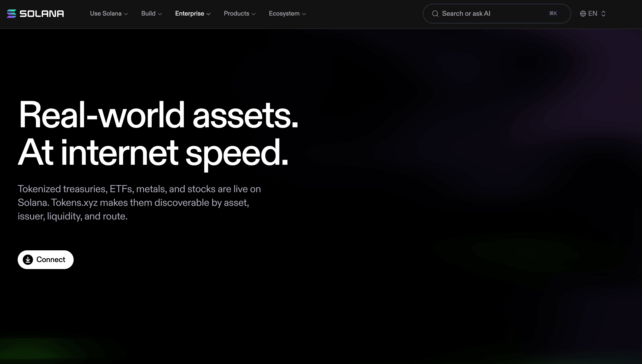Click the download arrow icon in Connect
The height and width of the screenshot is (364, 642).
28,259
